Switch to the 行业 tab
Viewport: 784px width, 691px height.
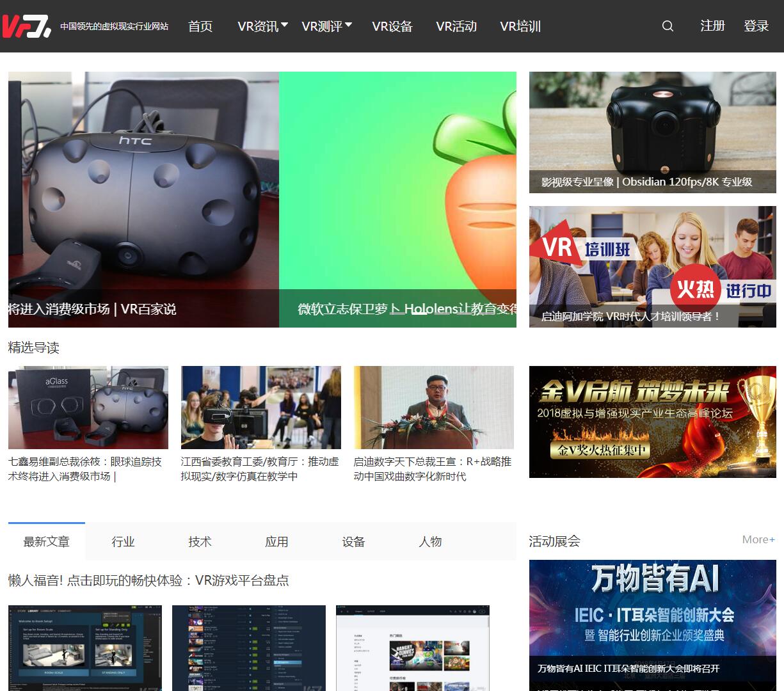pyautogui.click(x=124, y=541)
